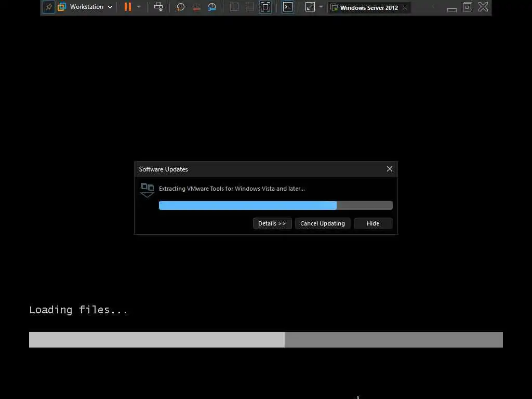Click the Loading files progress bar
The height and width of the screenshot is (399, 532).
265,340
